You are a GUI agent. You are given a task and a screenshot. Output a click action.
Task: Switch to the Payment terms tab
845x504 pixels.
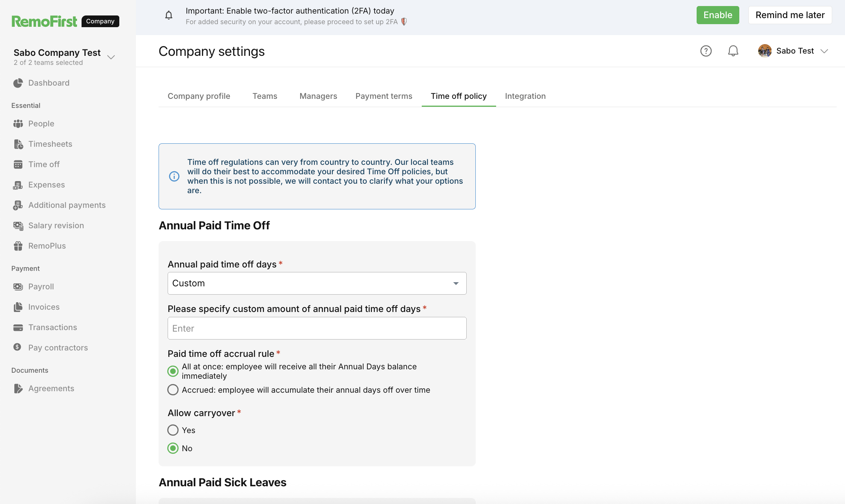coord(384,96)
